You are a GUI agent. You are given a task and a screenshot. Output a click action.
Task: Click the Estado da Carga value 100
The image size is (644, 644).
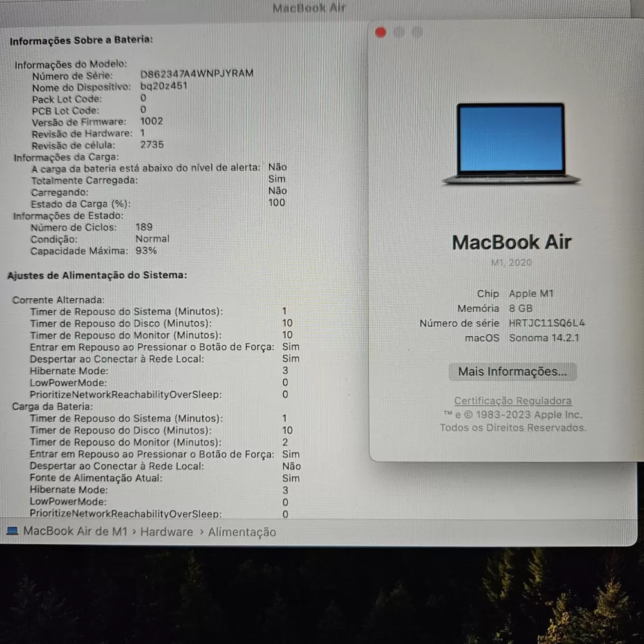pos(276,202)
